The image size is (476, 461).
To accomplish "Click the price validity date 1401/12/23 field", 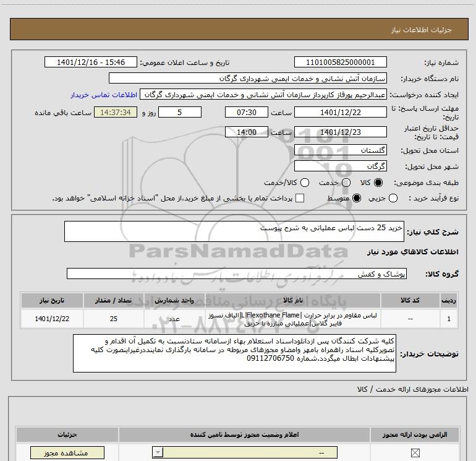I will tap(340, 132).
